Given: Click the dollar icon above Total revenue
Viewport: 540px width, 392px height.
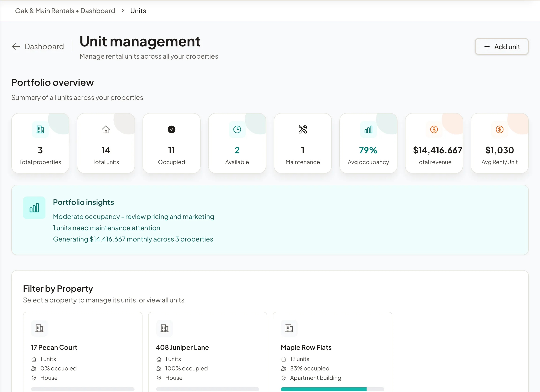Looking at the screenshot, I should pos(434,130).
